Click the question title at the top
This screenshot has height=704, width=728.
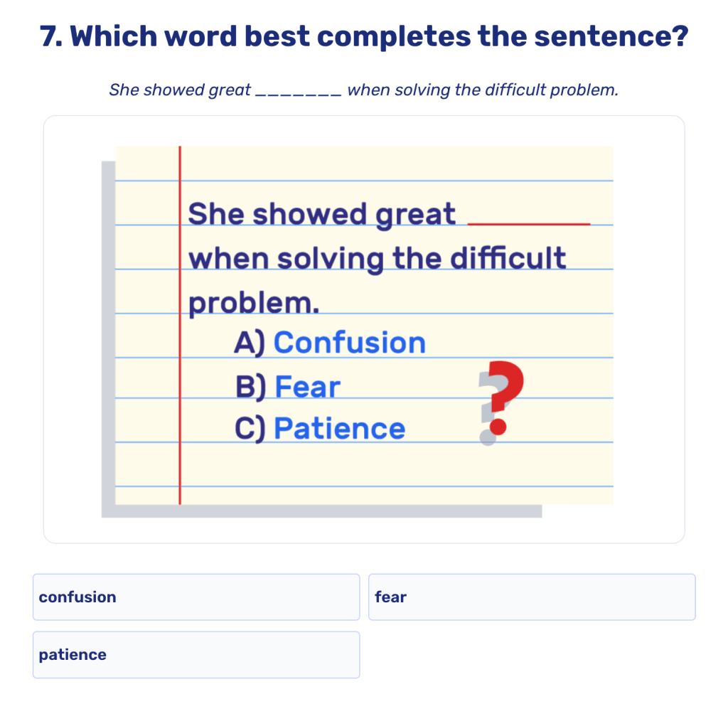coord(364,36)
